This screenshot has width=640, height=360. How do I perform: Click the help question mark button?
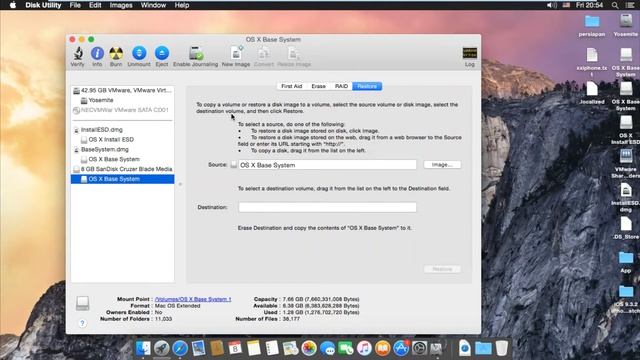coord(82,323)
